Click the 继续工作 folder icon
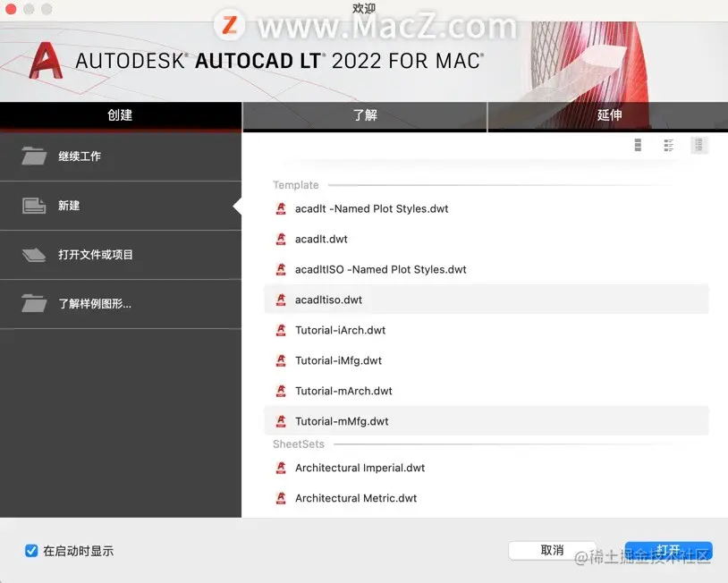The image size is (728, 583). pyautogui.click(x=34, y=156)
